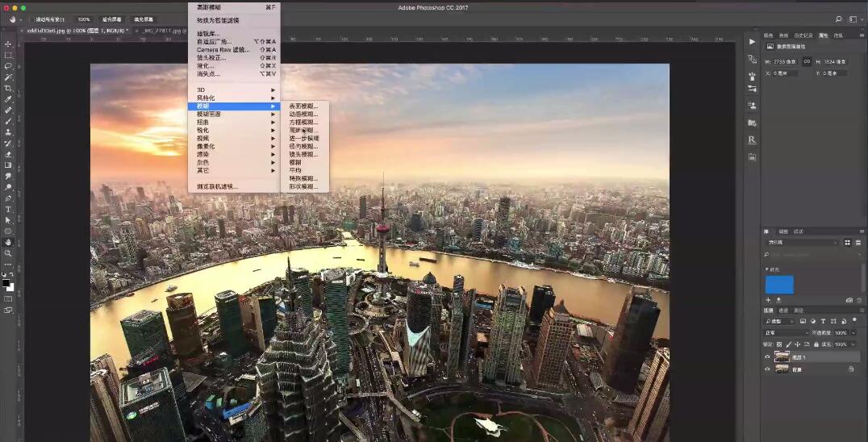Toggle the layer filter on/off switch
Image resolution: width=868 pixels, height=442 pixels.
[855, 321]
